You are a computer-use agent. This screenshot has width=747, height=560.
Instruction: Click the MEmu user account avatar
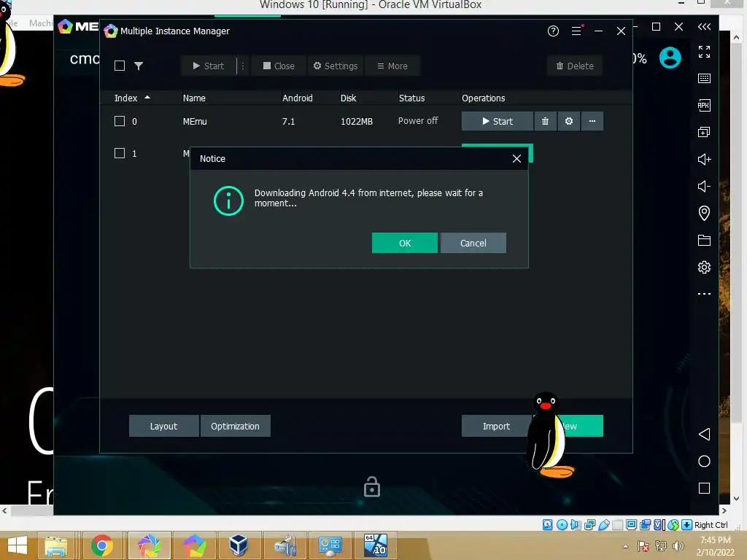pyautogui.click(x=670, y=58)
